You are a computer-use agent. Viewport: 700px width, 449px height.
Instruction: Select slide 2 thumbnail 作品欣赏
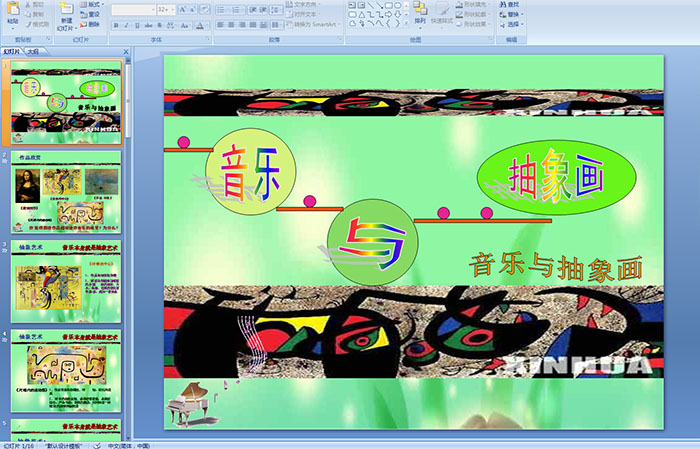click(66, 192)
